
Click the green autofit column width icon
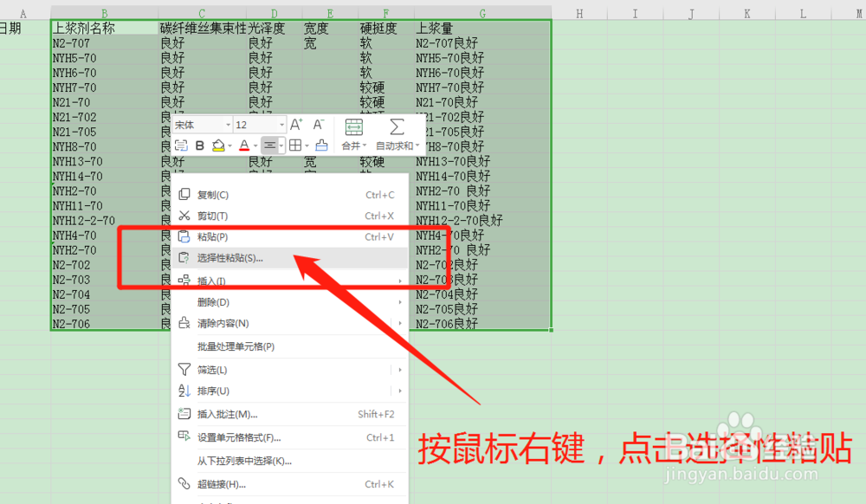point(354,127)
